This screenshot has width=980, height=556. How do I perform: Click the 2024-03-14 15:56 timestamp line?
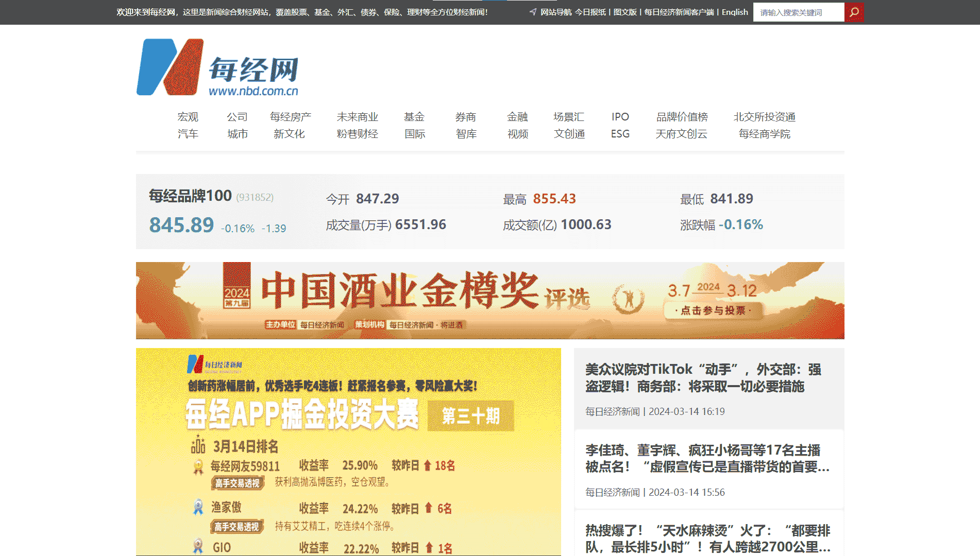coord(655,492)
